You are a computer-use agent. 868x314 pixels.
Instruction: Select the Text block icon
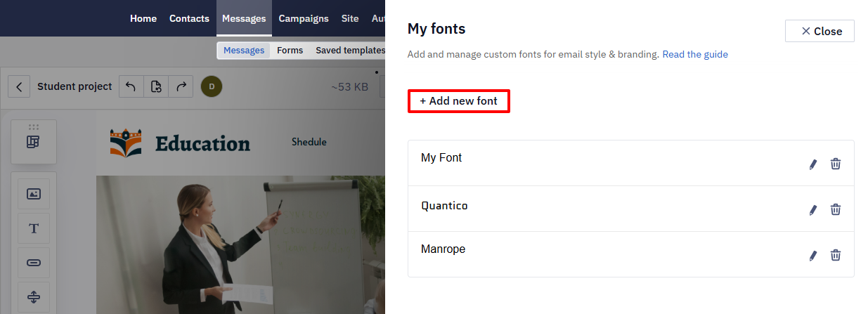click(x=34, y=228)
